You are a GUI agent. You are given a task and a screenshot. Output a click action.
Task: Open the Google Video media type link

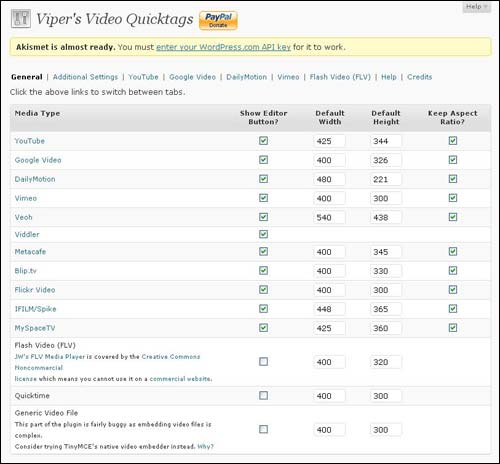pos(38,160)
